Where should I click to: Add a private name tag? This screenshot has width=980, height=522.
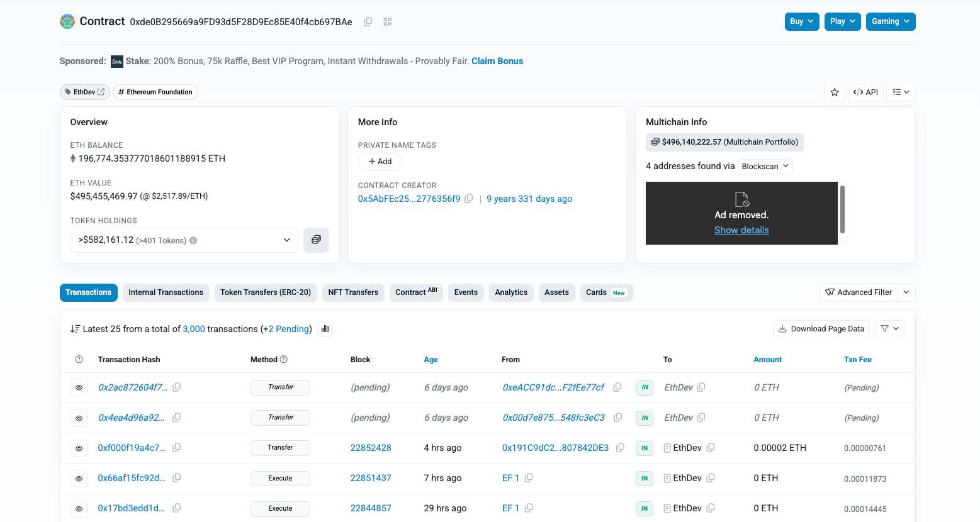[380, 162]
